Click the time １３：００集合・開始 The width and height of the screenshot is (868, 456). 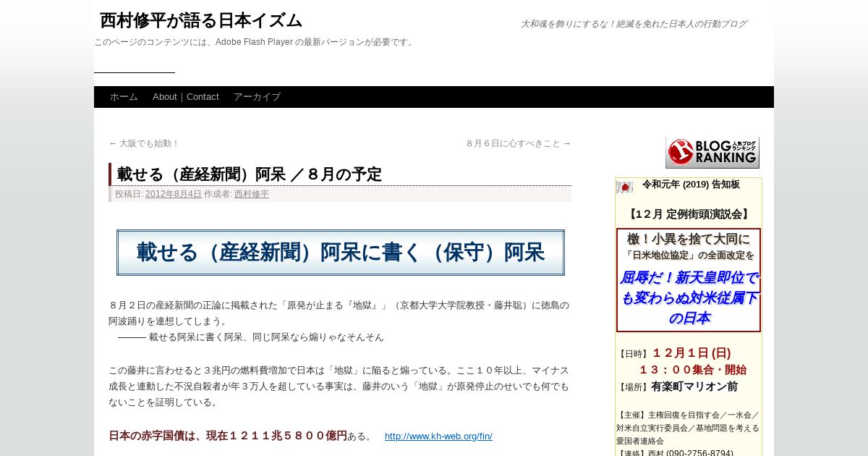click(x=692, y=370)
